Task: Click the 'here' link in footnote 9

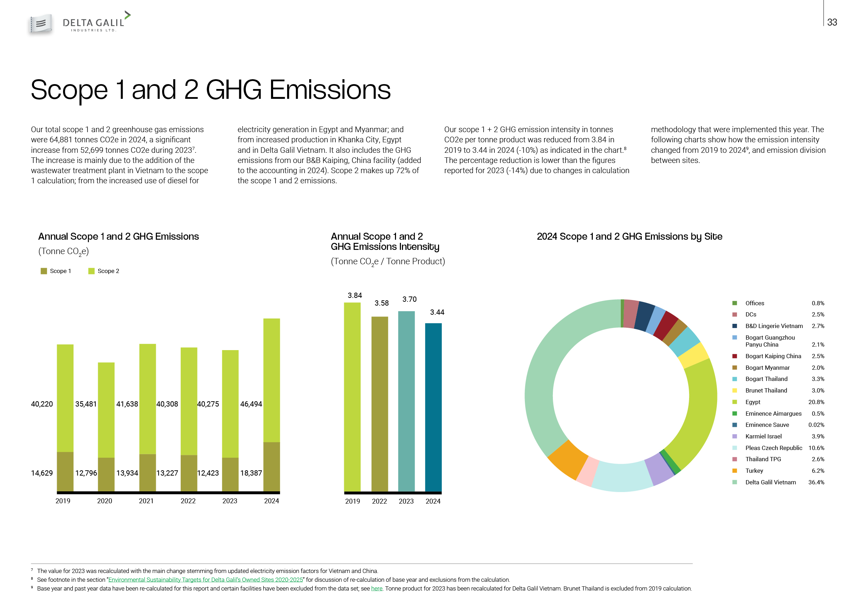Action: tap(376, 588)
